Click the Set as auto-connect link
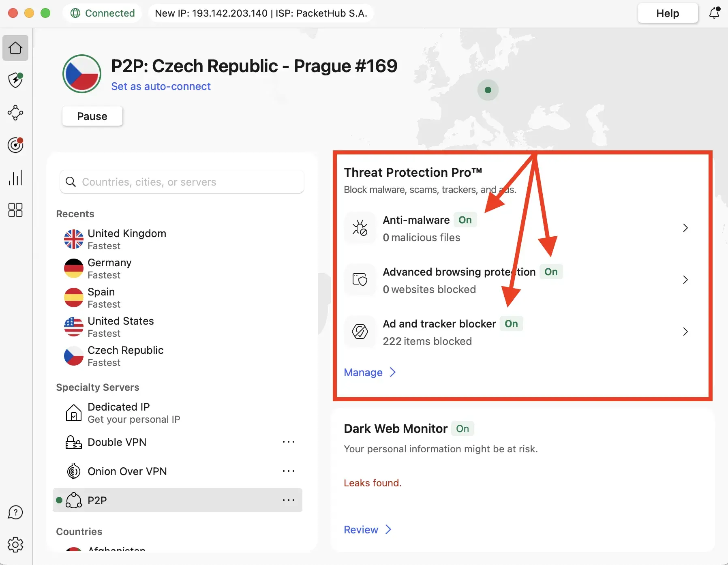The width and height of the screenshot is (728, 565). click(161, 86)
